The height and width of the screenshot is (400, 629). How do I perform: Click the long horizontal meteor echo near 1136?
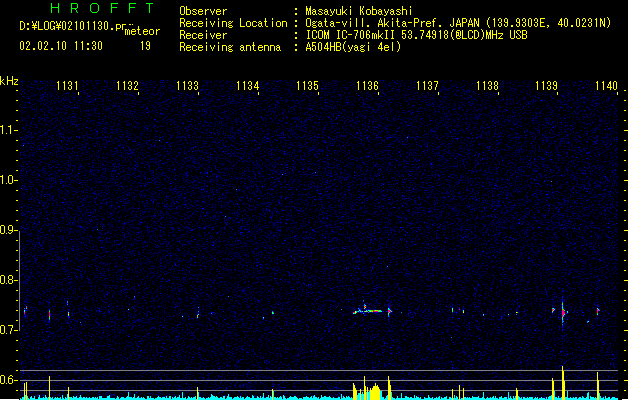click(x=368, y=310)
